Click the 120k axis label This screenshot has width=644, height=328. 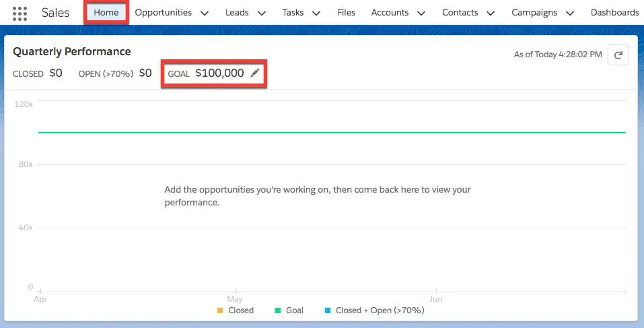coord(24,104)
